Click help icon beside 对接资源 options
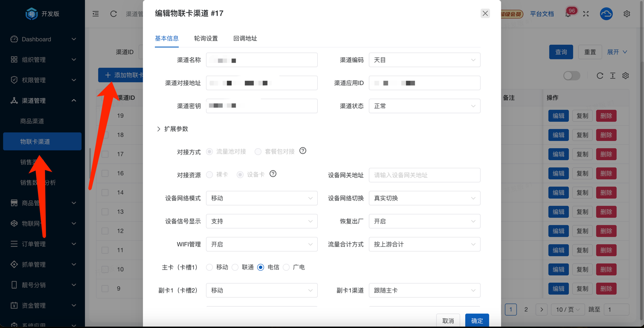 click(273, 174)
